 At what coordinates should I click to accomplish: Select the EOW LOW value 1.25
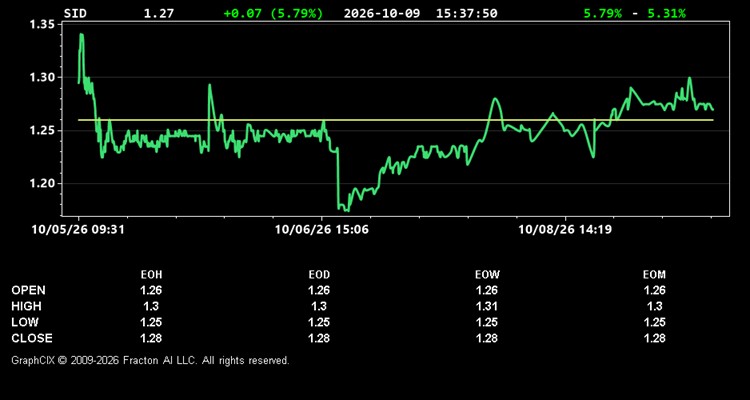pyautogui.click(x=487, y=322)
